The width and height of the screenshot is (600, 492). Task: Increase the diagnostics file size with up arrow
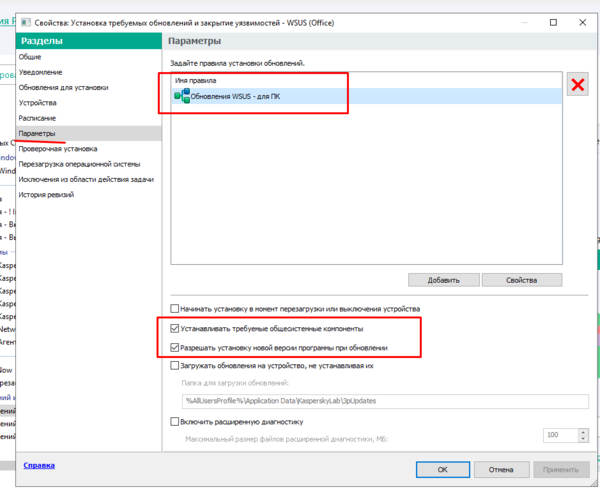click(583, 432)
